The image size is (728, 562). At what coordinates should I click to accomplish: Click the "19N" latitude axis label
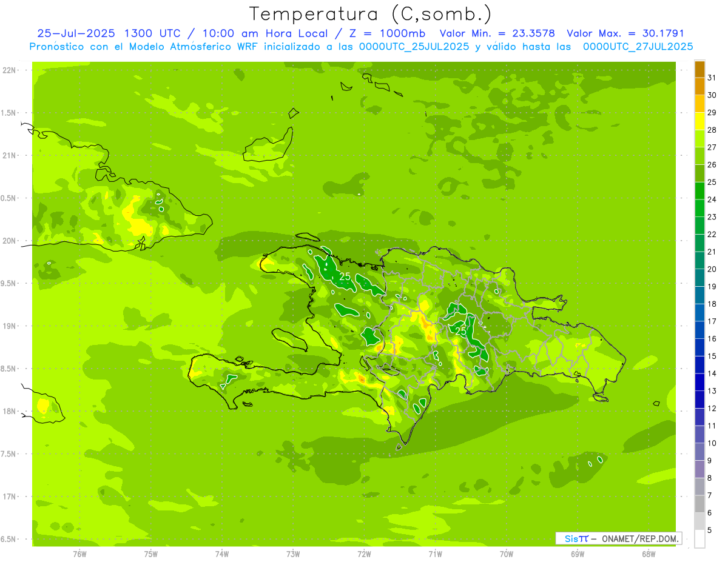[x=9, y=326]
